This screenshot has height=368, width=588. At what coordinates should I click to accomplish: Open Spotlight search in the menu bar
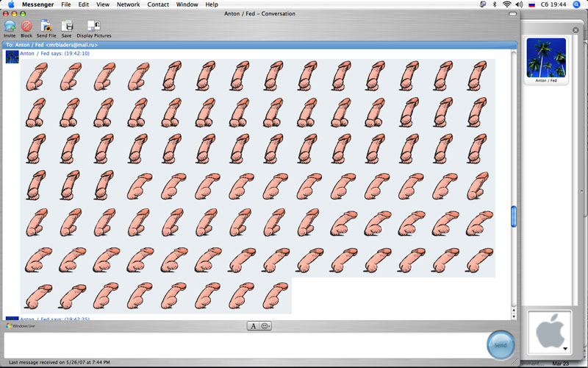pyautogui.click(x=578, y=4)
